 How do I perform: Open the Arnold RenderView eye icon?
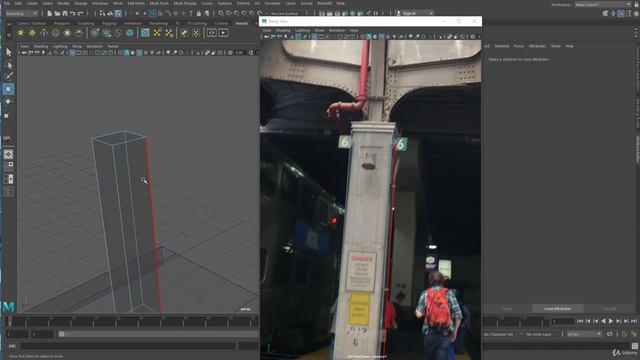coord(211,33)
